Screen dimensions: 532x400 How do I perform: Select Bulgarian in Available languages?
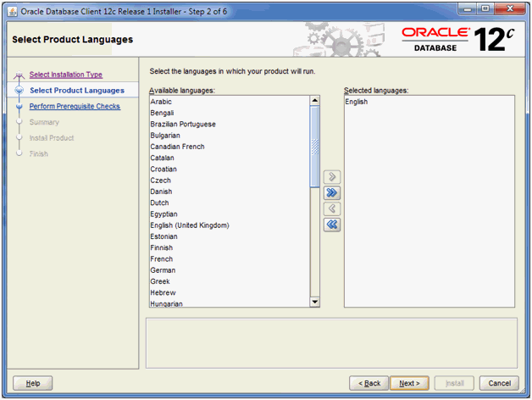click(230, 135)
